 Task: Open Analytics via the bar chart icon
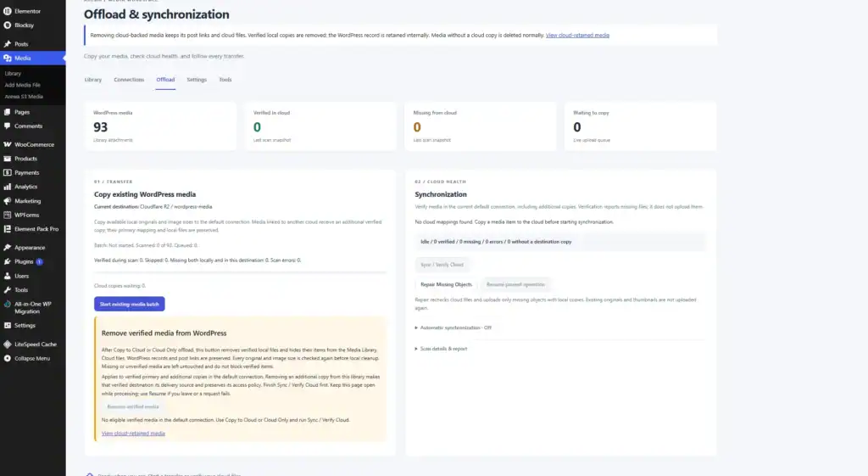pyautogui.click(x=7, y=187)
